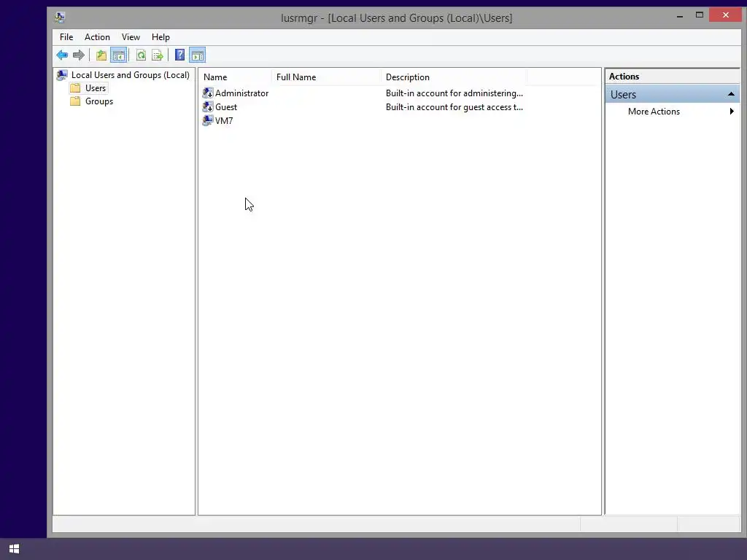Toggle Show/Hide Console Tree toolbar icon
The width and height of the screenshot is (747, 560).
119,55
